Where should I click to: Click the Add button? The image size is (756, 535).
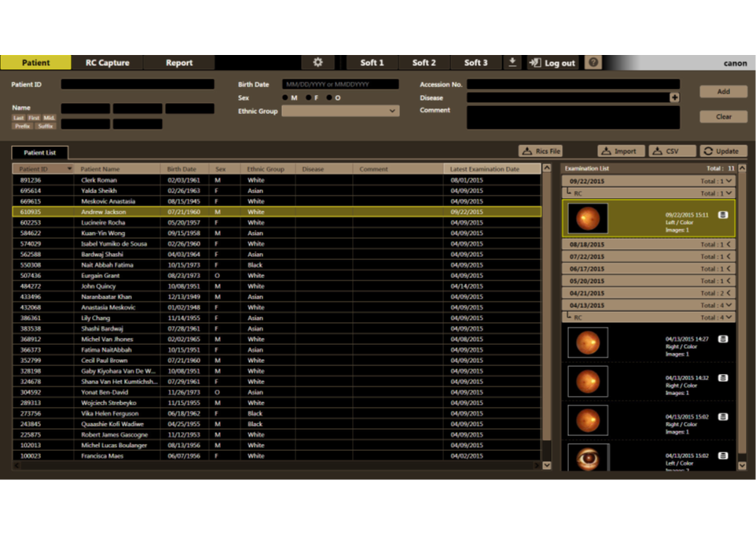click(723, 92)
